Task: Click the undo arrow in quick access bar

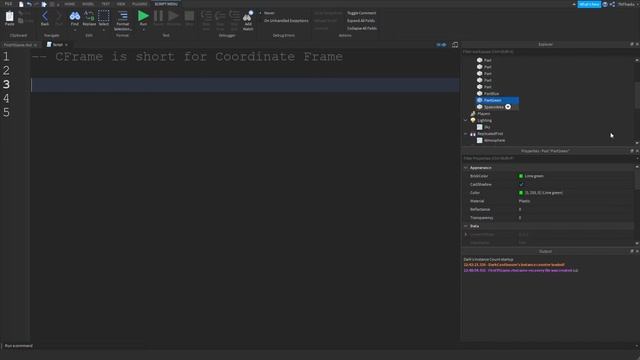Action: 29,4
